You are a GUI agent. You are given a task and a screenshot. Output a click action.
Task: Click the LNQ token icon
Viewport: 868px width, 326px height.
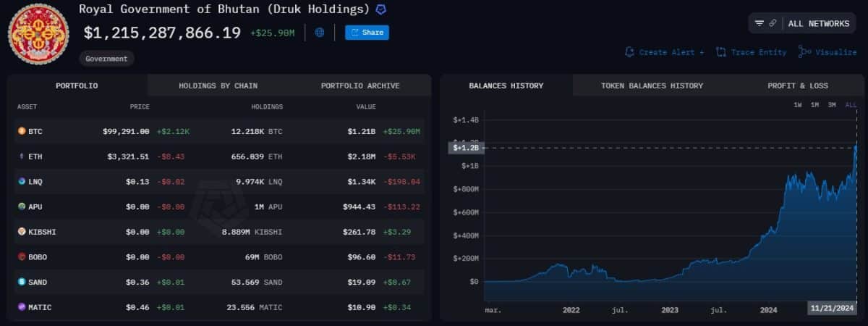pos(22,181)
